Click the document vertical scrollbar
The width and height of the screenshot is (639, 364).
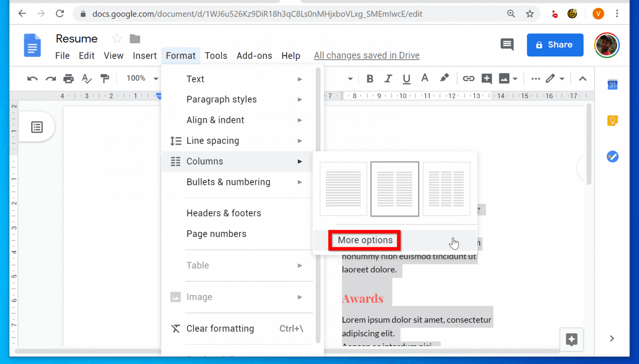[x=589, y=144]
